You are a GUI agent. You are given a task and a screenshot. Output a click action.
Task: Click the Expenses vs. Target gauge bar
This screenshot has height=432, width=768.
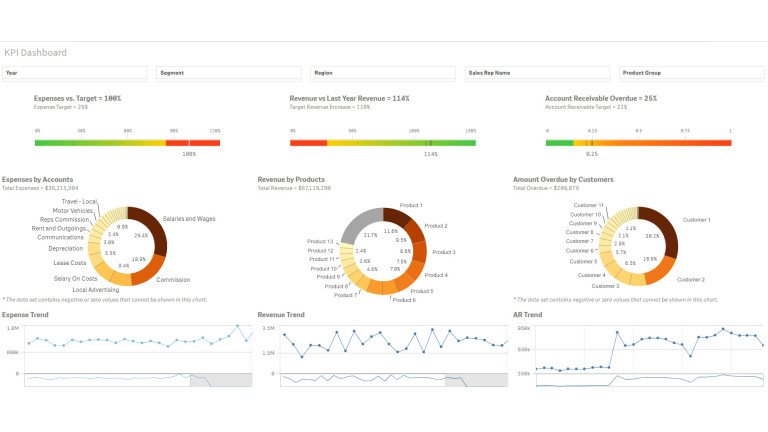pyautogui.click(x=127, y=143)
